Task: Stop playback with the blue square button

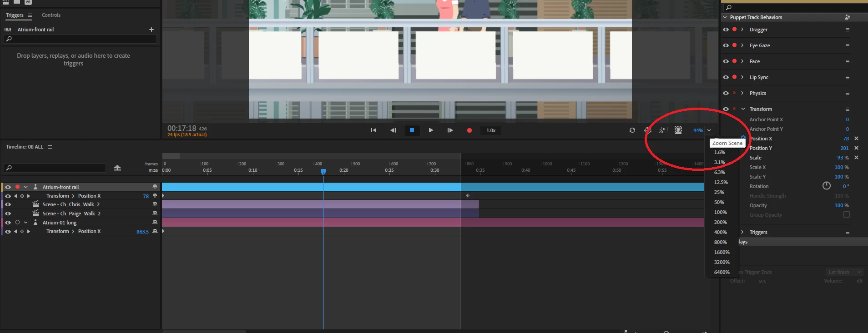Action: (412, 130)
